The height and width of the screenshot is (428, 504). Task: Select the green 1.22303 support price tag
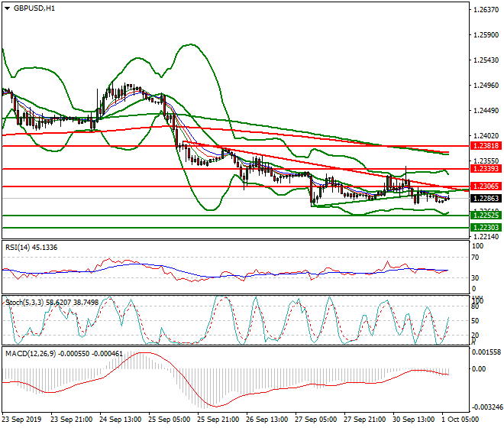click(486, 228)
